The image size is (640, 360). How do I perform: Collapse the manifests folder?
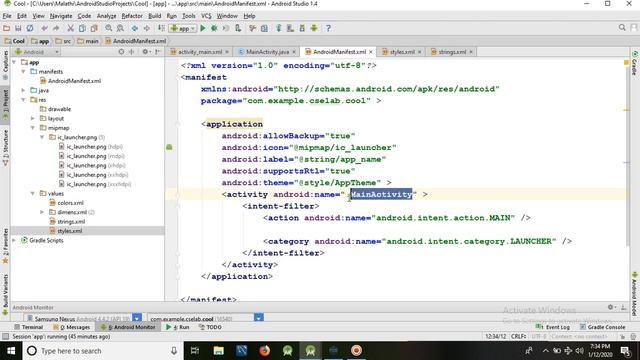pos(23,71)
